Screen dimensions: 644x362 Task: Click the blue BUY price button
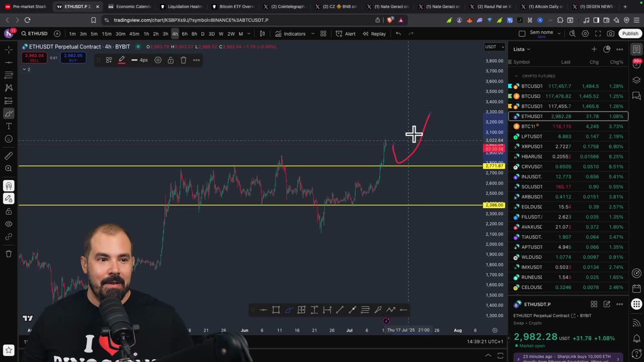tap(73, 58)
